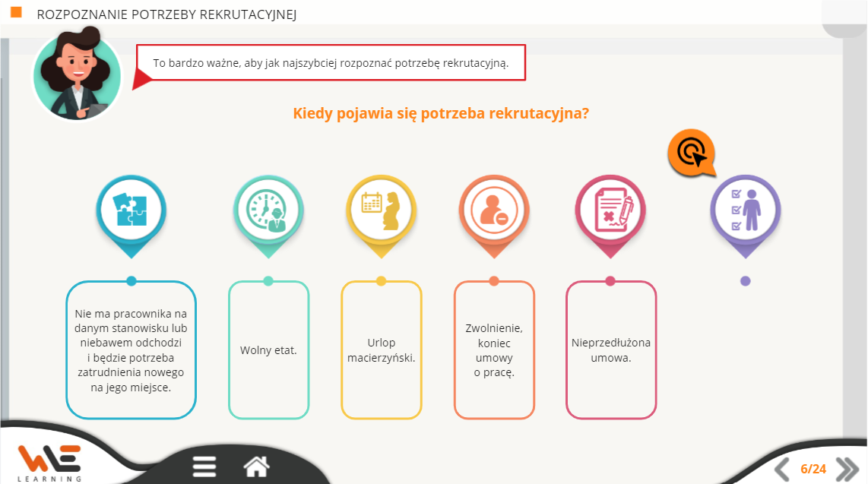Click the woman presenter avatar
The image size is (868, 484).
[x=77, y=74]
